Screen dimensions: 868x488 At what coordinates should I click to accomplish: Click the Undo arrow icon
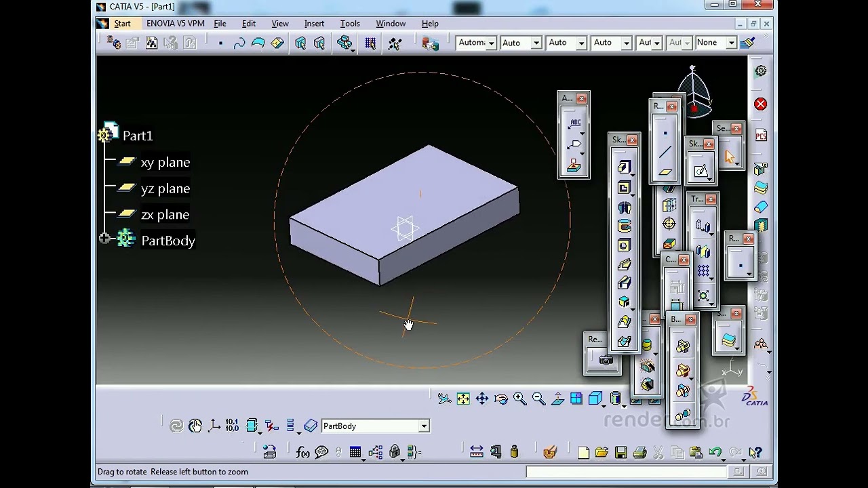point(715,453)
